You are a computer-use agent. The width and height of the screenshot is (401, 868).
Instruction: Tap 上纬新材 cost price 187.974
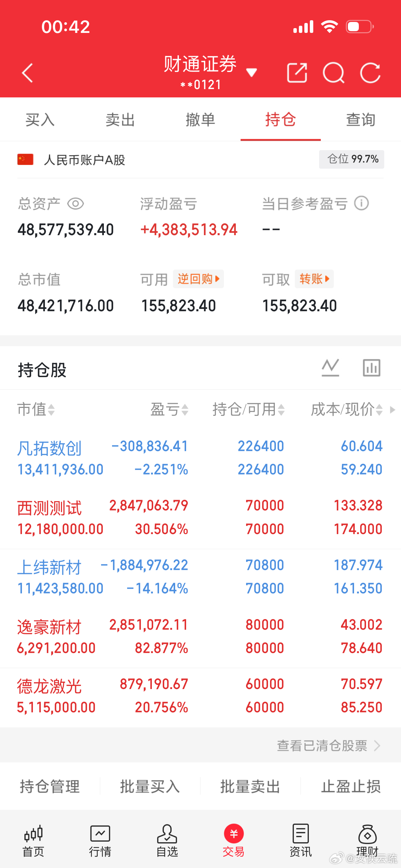(358, 565)
